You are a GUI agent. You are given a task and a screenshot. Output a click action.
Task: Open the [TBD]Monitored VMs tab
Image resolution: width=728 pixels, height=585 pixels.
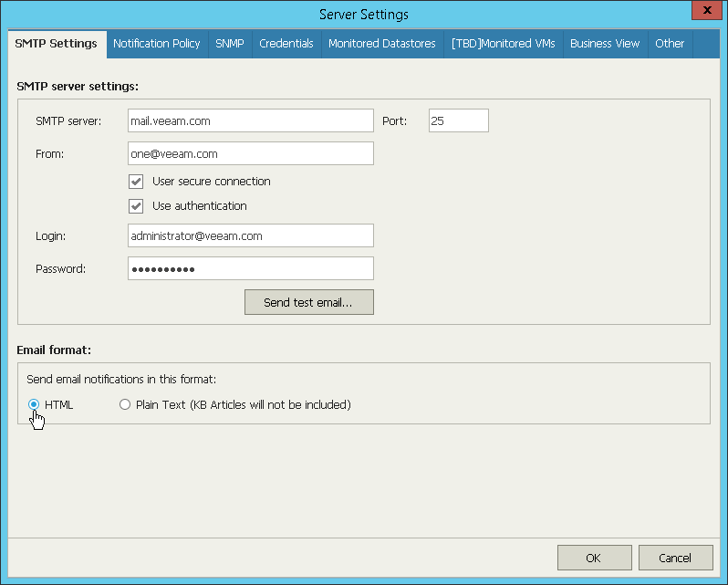[504, 44]
